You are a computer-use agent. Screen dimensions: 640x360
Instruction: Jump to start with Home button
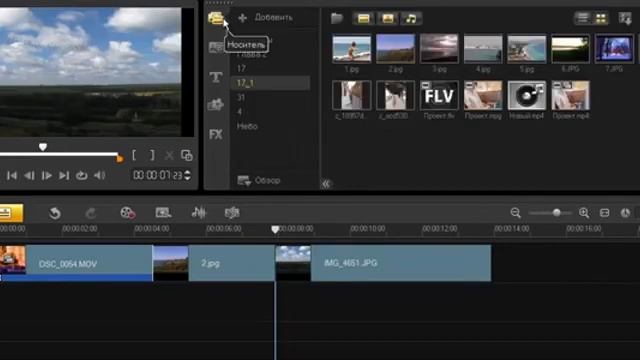tap(12, 176)
